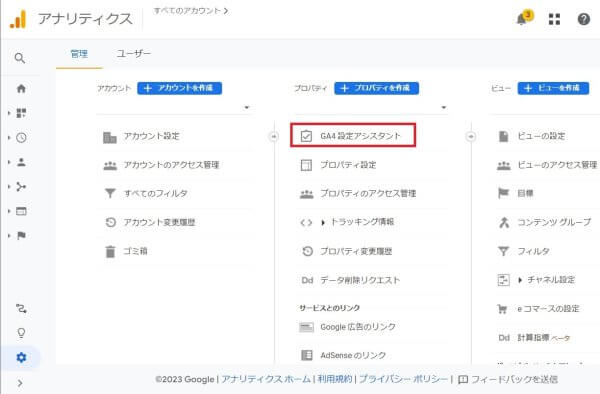Switch to the ユーザー tab

click(134, 54)
